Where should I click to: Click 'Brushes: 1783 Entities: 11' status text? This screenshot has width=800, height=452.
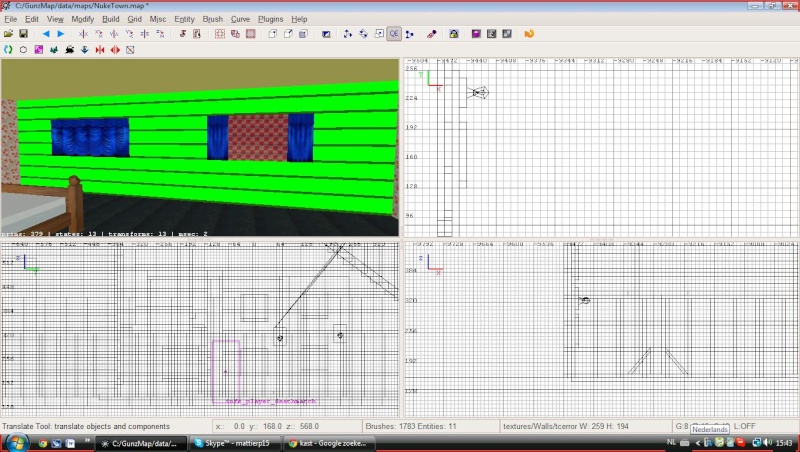tap(411, 426)
